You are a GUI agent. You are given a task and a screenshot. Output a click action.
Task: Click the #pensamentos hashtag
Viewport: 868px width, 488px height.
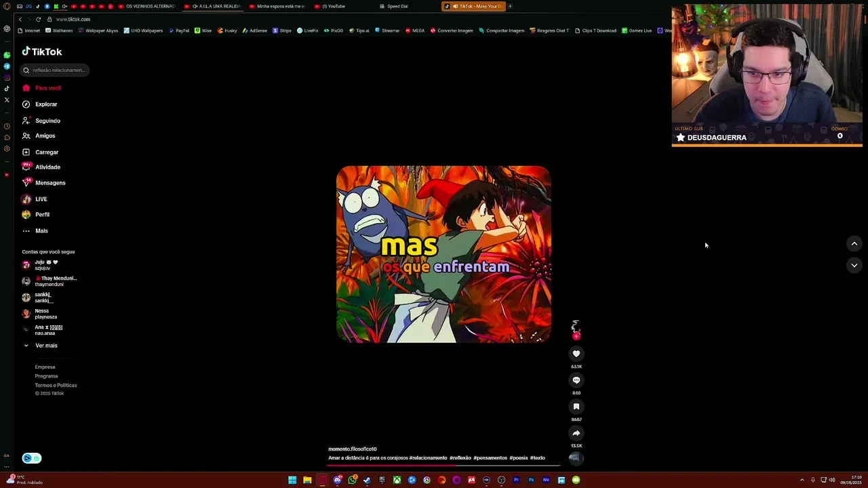[x=490, y=458]
